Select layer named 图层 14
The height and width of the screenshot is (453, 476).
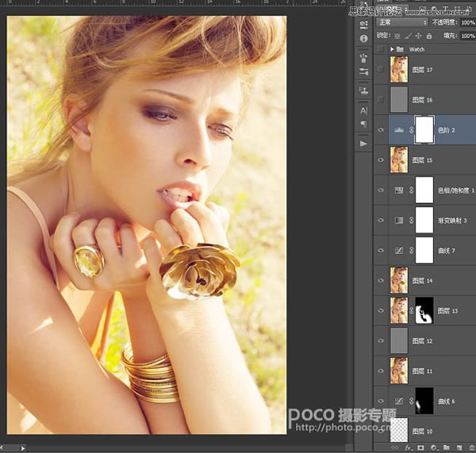(422, 281)
